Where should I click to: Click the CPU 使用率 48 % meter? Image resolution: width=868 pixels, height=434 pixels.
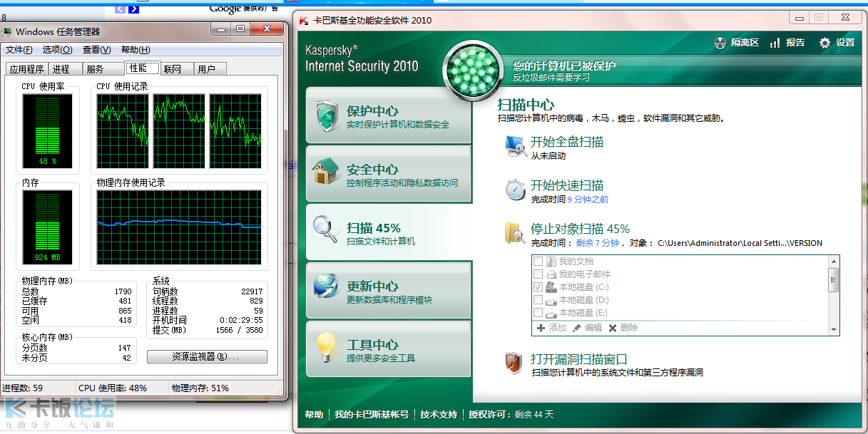tap(47, 131)
